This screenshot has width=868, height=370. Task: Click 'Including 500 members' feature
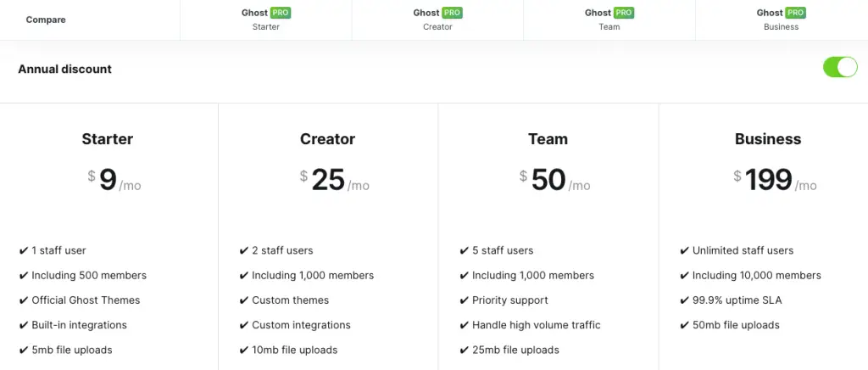click(89, 275)
